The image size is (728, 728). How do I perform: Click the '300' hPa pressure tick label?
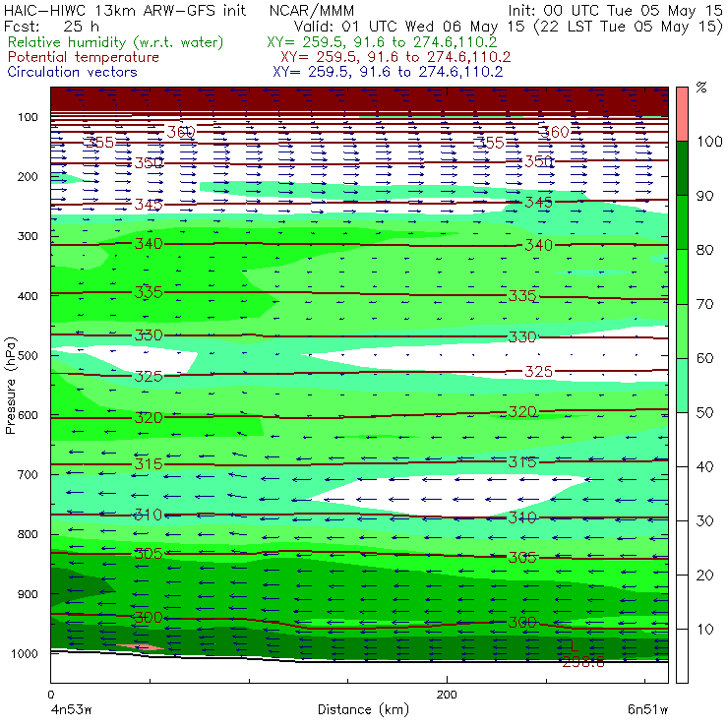[x=28, y=236]
